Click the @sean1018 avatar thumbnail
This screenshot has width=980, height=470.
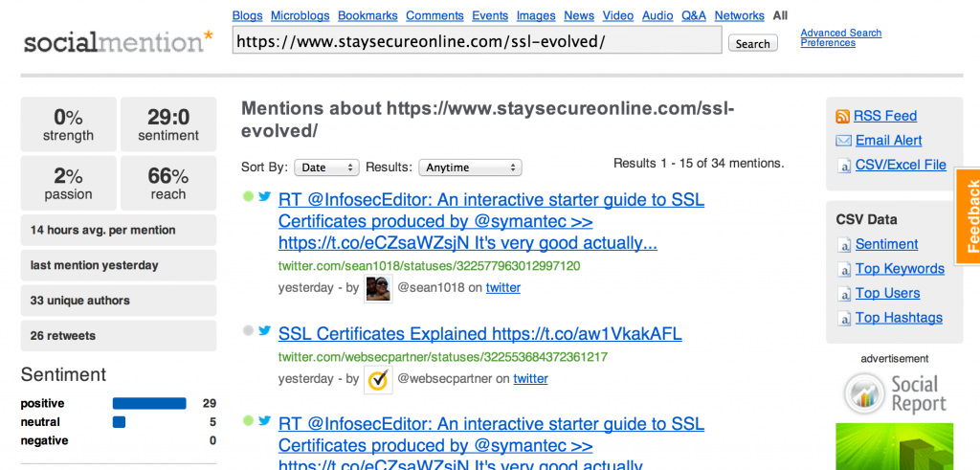tap(378, 288)
